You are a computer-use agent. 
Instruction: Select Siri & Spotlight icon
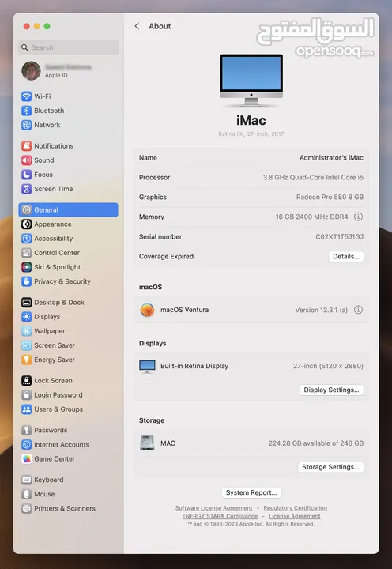27,267
